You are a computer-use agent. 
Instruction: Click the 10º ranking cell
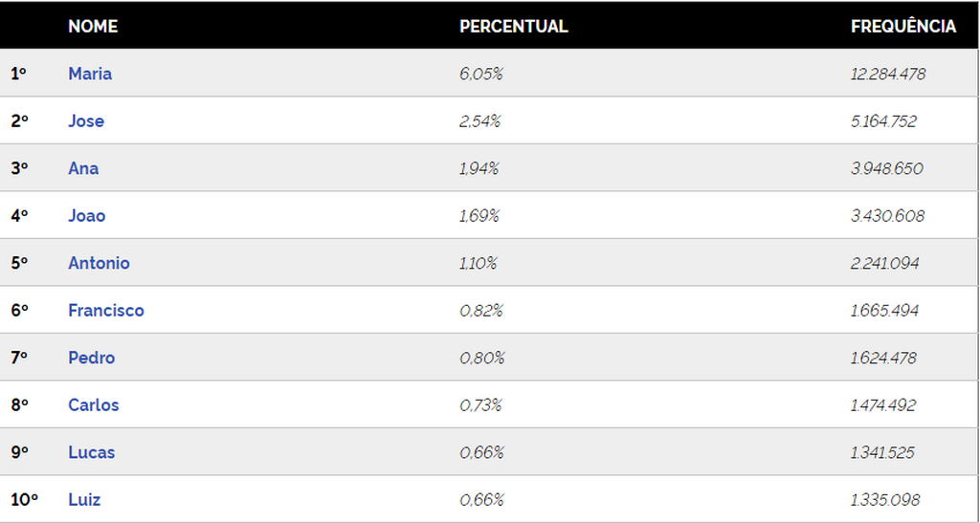pos(24,500)
